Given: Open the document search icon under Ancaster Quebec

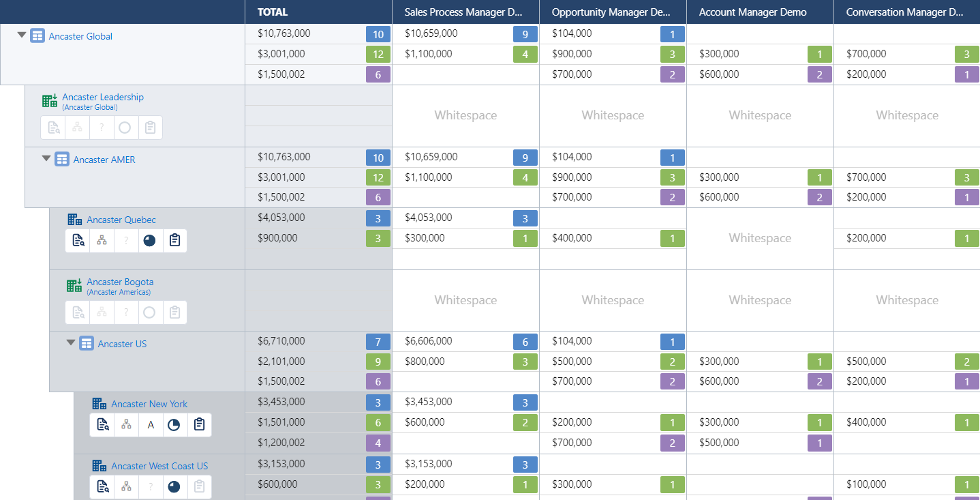Looking at the screenshot, I should click(78, 240).
